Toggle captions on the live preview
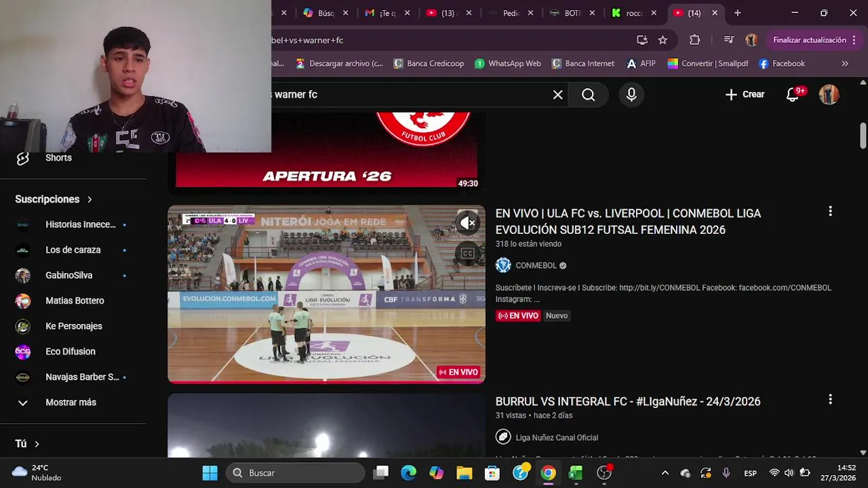868x488 pixels. click(x=467, y=253)
